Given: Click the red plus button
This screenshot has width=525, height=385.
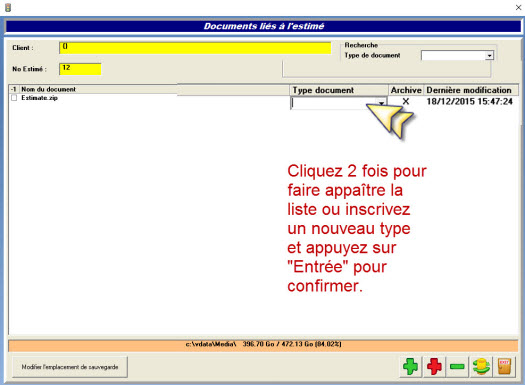Looking at the screenshot, I should [434, 366].
